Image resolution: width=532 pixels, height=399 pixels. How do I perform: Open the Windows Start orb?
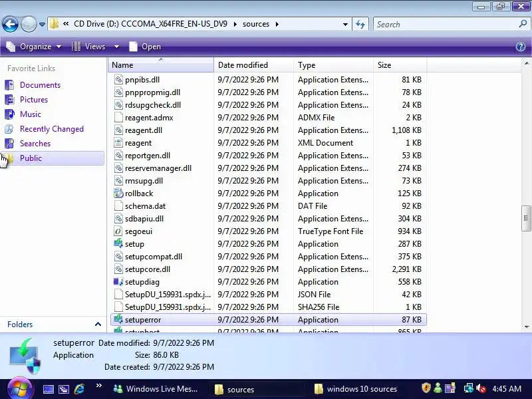[x=20, y=389]
